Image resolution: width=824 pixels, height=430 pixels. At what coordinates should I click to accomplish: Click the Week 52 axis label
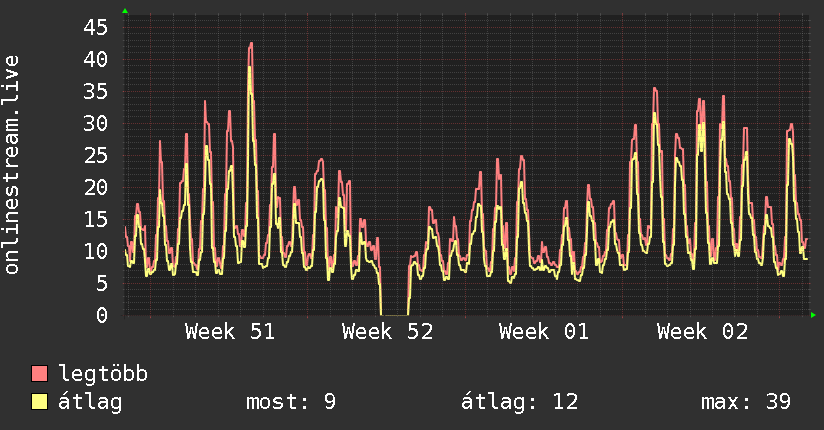(387, 332)
